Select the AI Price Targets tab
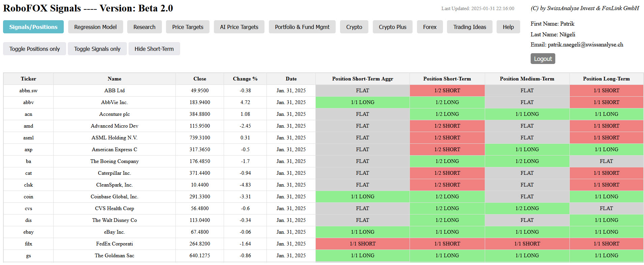This screenshot has height=265, width=644. (239, 27)
